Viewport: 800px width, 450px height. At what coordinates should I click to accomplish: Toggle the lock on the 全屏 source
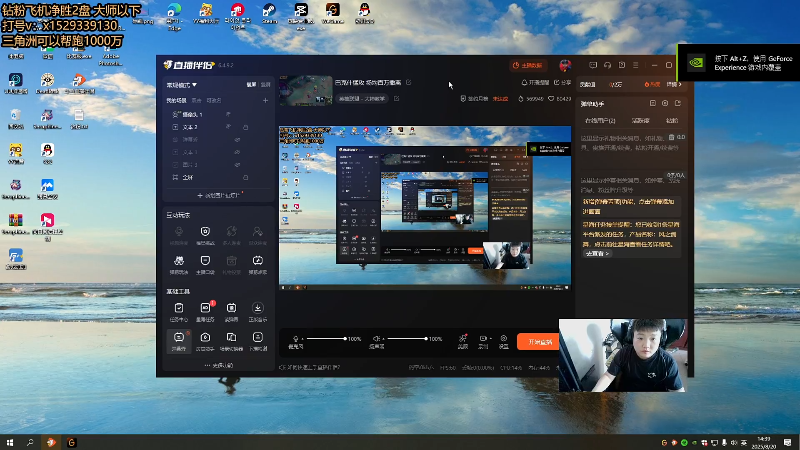[x=245, y=178]
